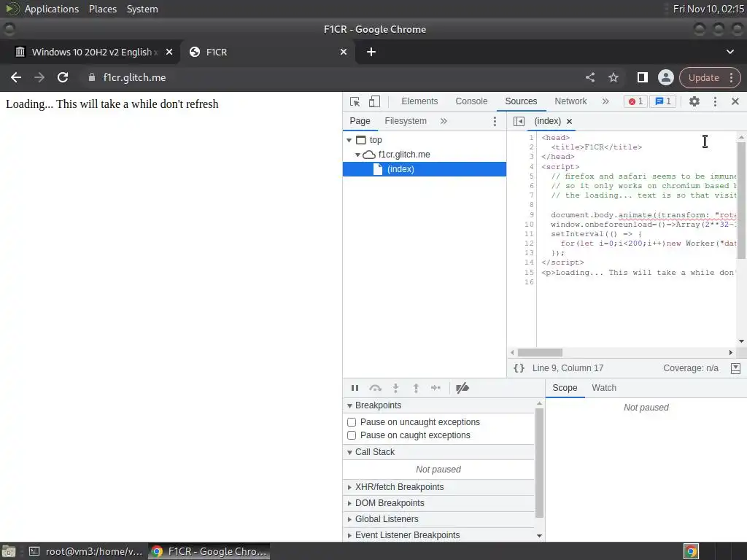Viewport: 747px width, 560px height.
Task: Open the Places menu
Action: click(102, 9)
